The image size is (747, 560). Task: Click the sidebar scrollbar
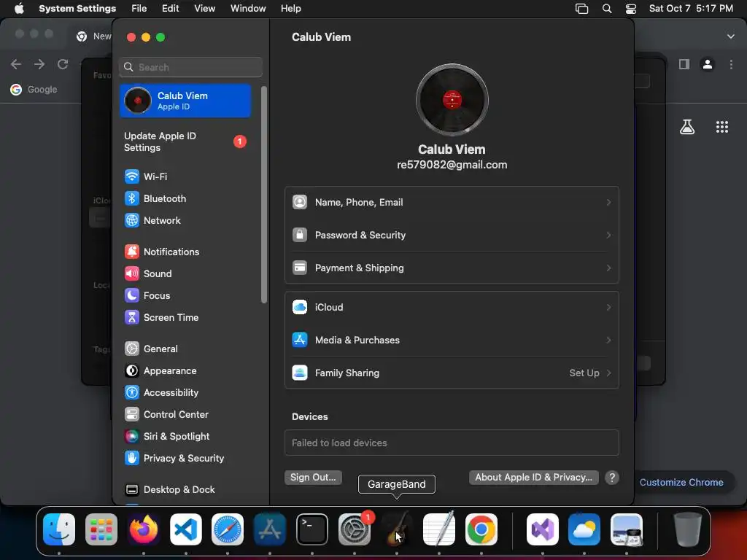(x=264, y=194)
